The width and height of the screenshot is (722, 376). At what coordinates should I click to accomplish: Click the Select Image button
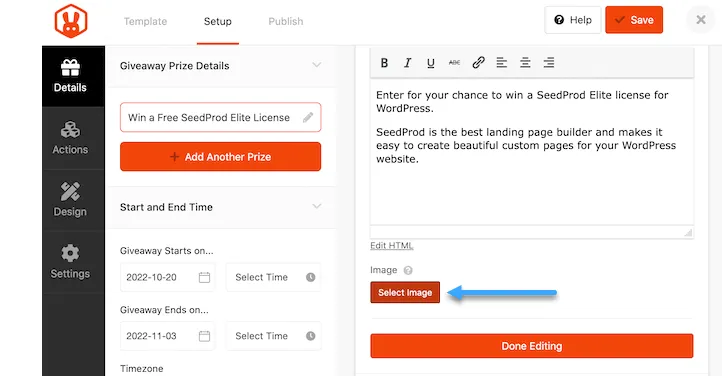point(405,292)
